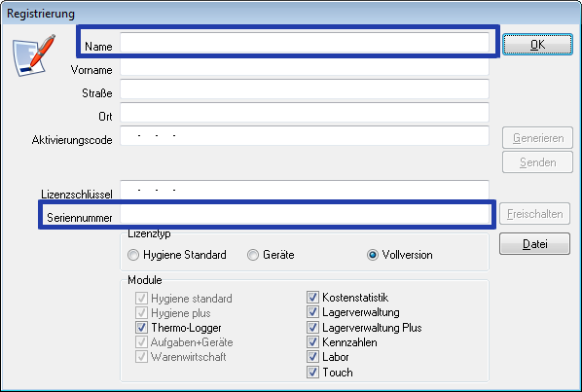
Task: Toggle the Kostenstatistik checkbox
Action: pyautogui.click(x=312, y=297)
